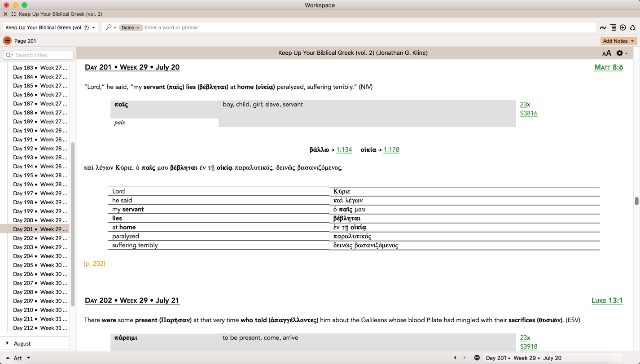Focus the 'Enter a word or phrase' field
The height and width of the screenshot is (364, 640).
pyautogui.click(x=369, y=27)
